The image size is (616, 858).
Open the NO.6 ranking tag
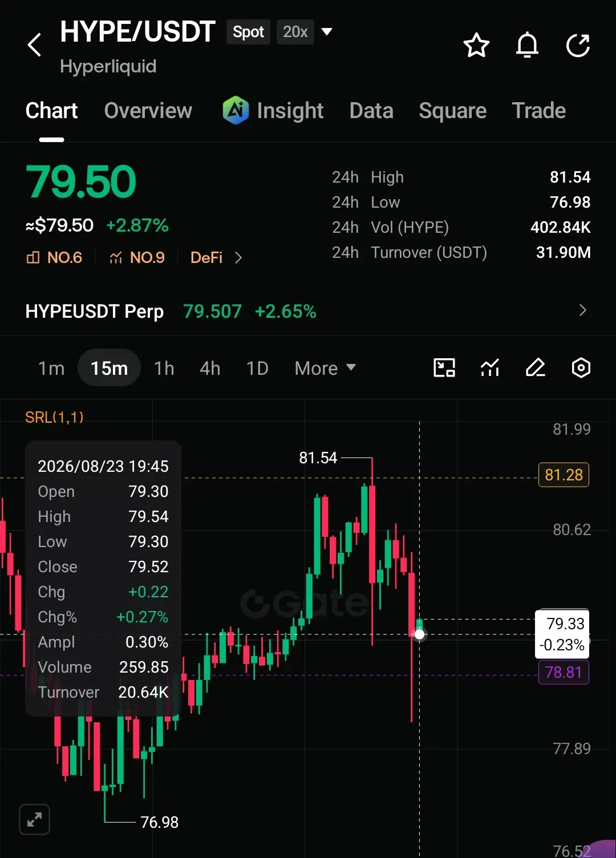tap(54, 258)
